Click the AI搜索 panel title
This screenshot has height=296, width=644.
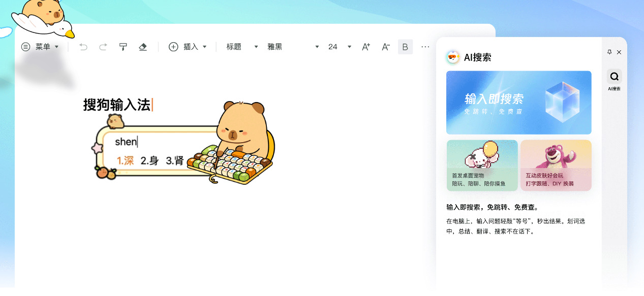tap(478, 57)
